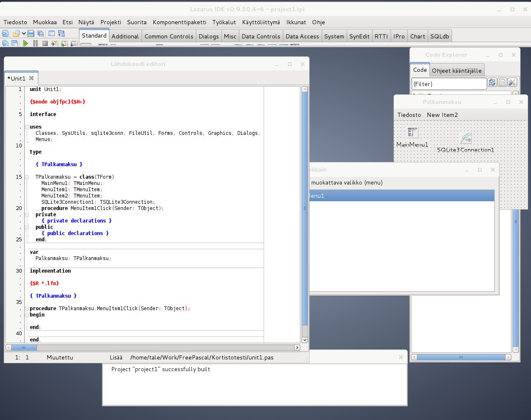This screenshot has width=531, height=420.
Task: Click into the Code Explorer Filter field
Action: 449,84
